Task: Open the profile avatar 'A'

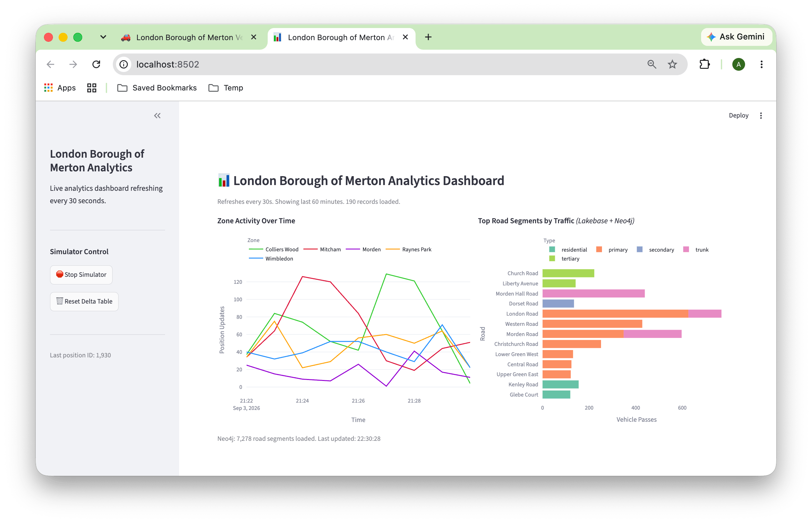Action: pyautogui.click(x=738, y=64)
